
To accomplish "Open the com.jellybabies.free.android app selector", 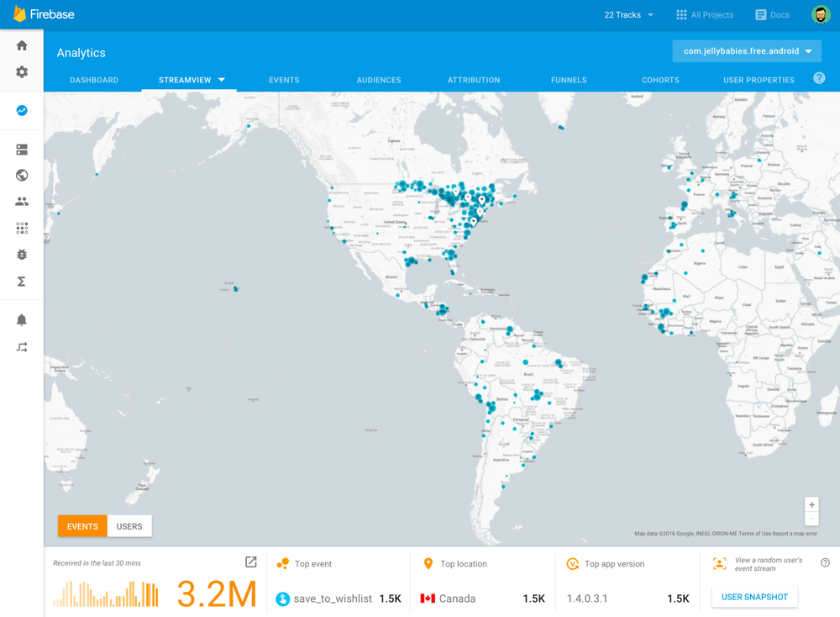I will pos(747,51).
